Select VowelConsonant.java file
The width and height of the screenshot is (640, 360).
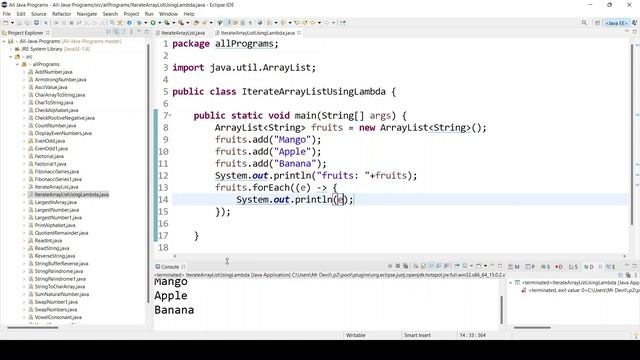(58, 317)
